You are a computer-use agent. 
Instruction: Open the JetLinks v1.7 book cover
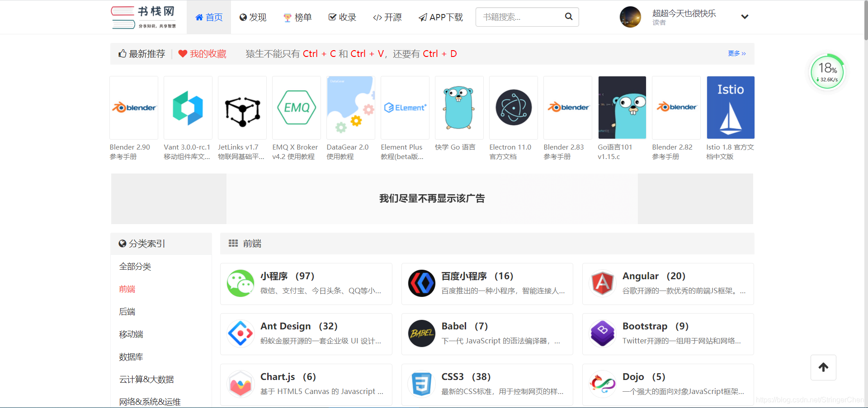(x=242, y=108)
